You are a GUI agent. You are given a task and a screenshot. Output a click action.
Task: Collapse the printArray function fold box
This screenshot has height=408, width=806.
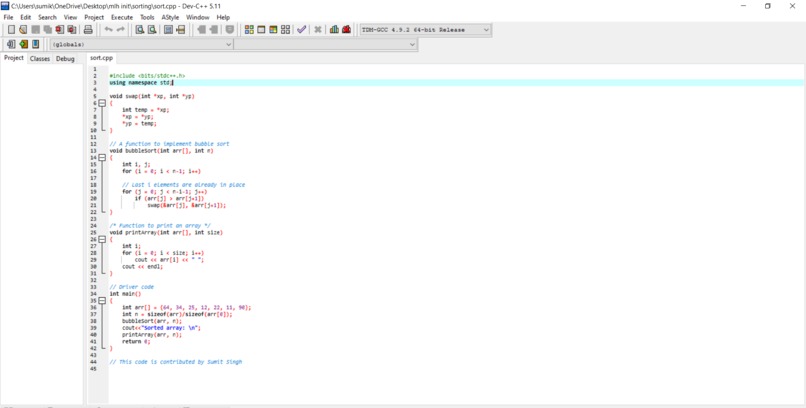pos(102,239)
